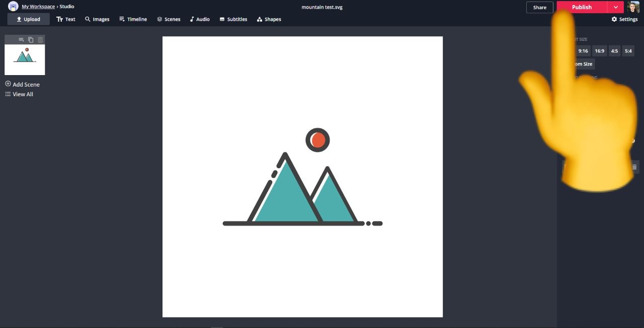Viewport: 644px width, 328px height.
Task: Open the Images search tool
Action: [x=97, y=19]
